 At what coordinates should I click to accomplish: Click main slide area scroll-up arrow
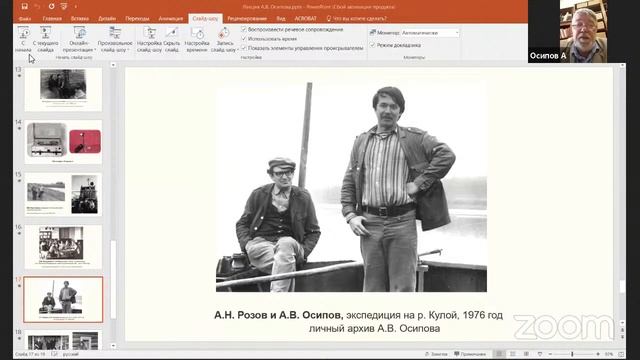(622, 66)
